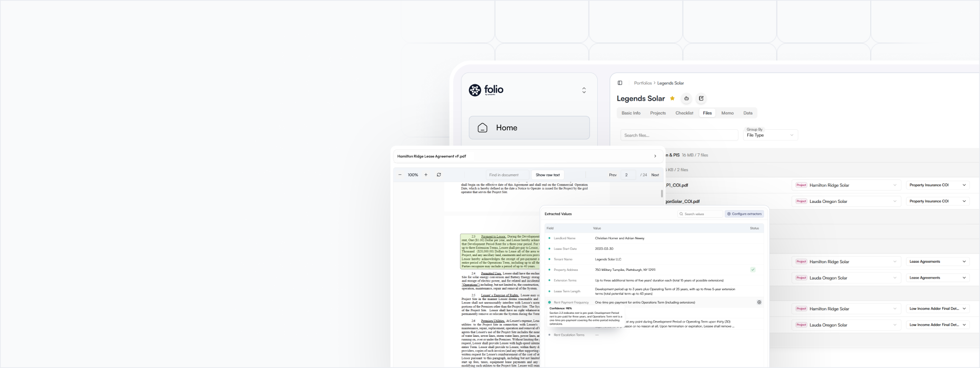This screenshot has width=980, height=368.
Task: Select the Lease Start Date value 2023-03-30
Action: tap(604, 249)
